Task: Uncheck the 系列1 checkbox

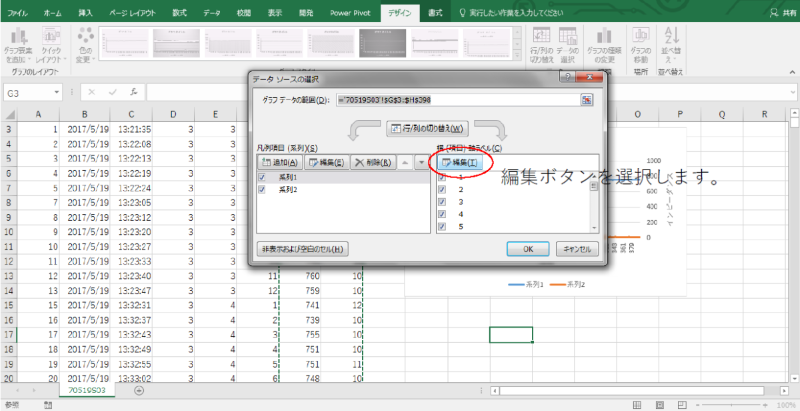Action: [263, 176]
